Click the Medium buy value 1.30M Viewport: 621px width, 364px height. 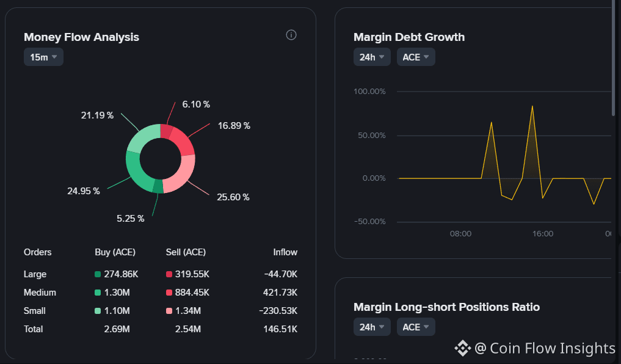(117, 293)
